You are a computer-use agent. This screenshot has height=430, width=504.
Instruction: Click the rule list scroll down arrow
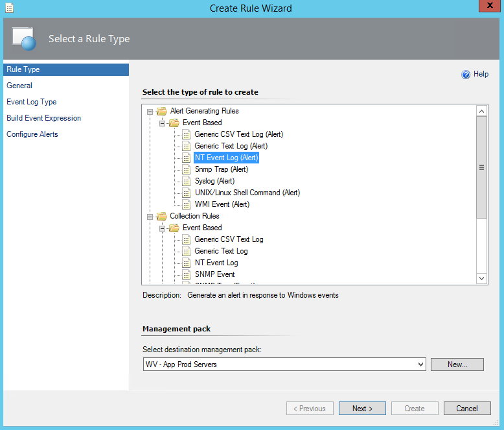click(481, 278)
